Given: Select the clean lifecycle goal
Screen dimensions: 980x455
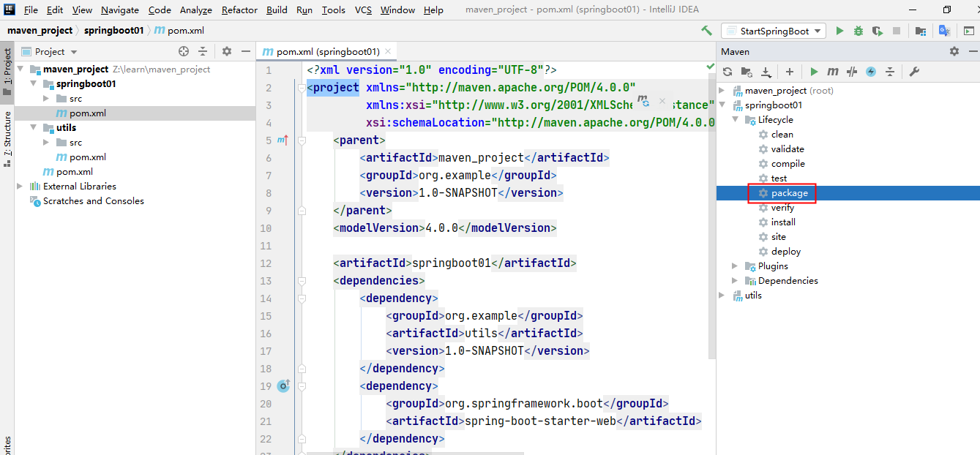Looking at the screenshot, I should [x=782, y=135].
